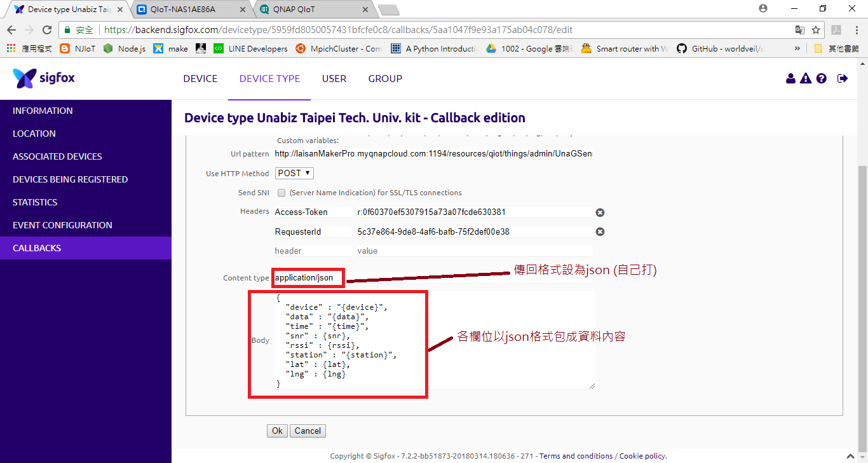Switch to the QIoT-NAS1AE86A tab
868x463 pixels.
pos(192,10)
